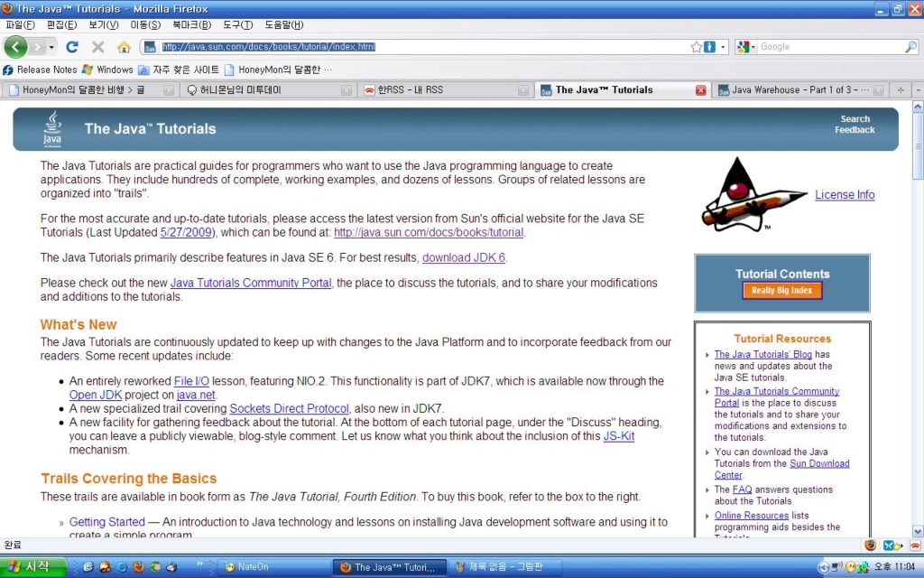Open the Release Notes bookmark
924x578 pixels.
tap(40, 70)
